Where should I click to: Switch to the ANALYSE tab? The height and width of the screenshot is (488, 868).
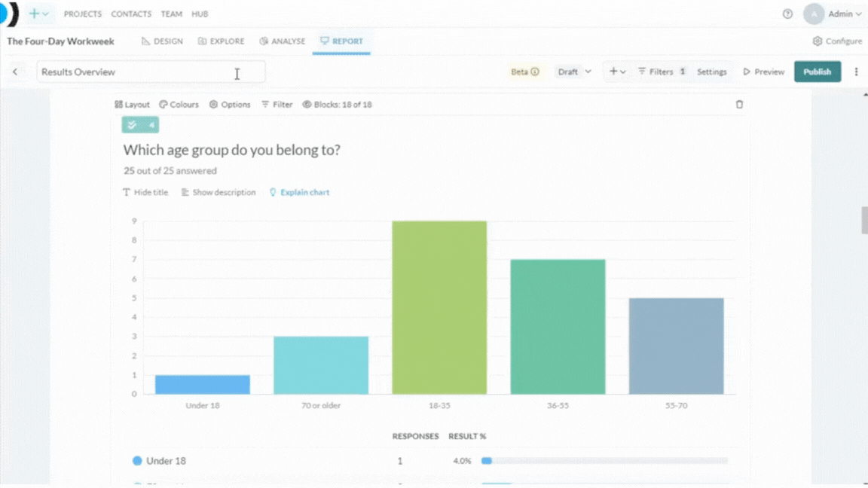point(283,41)
